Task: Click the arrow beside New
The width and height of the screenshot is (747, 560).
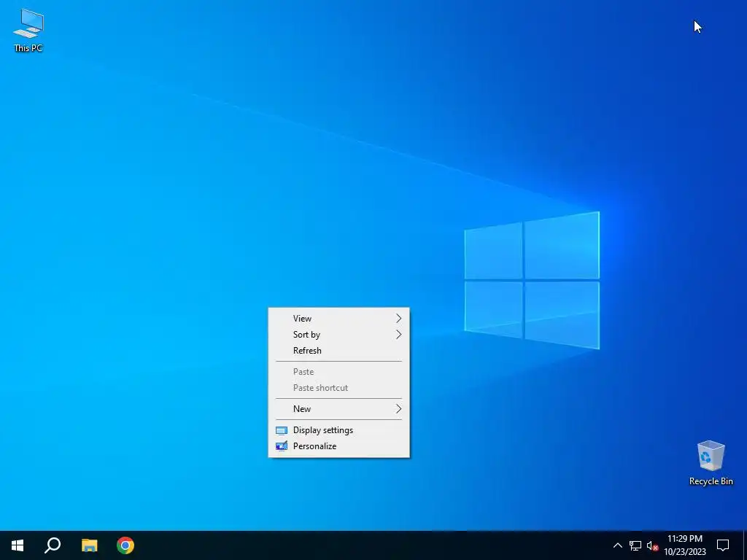Action: click(x=399, y=408)
